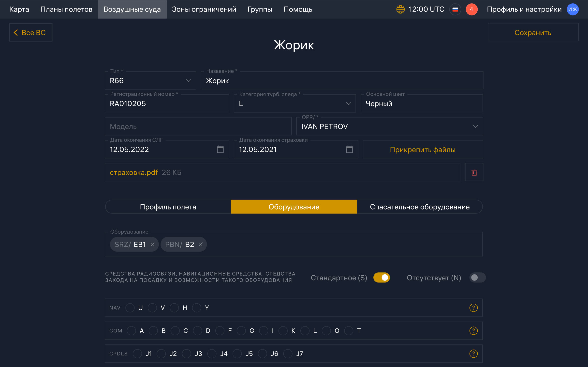The width and height of the screenshot is (588, 367).
Task: Click into the Модель input field
Action: pyautogui.click(x=198, y=127)
